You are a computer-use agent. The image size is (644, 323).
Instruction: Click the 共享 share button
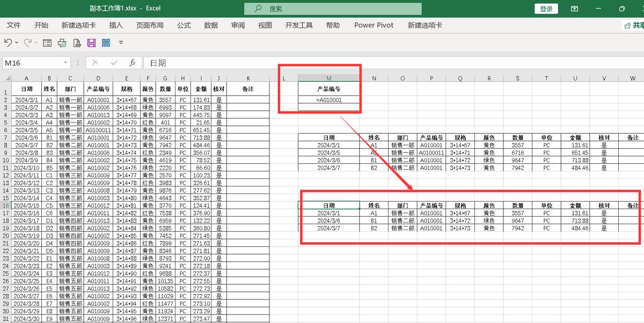point(633,25)
